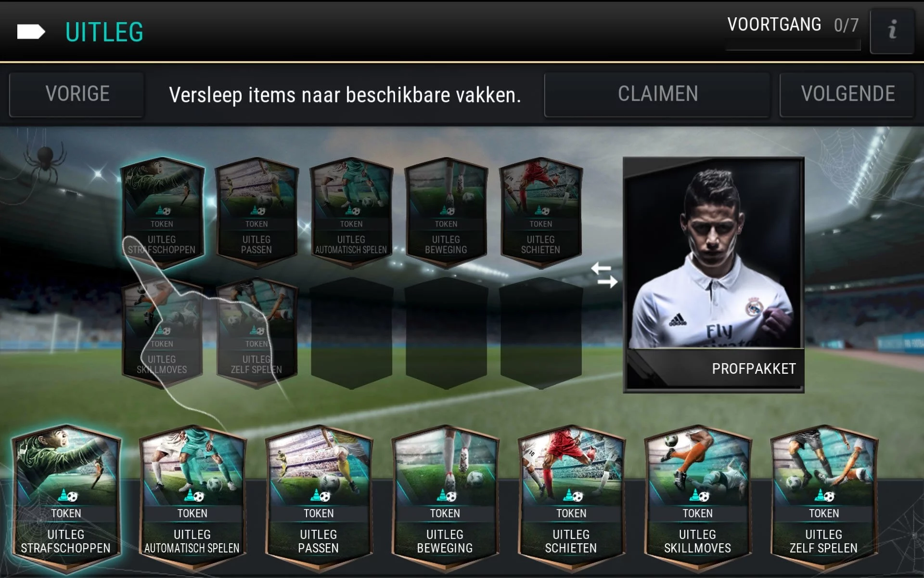Open the info icon in top bar
924x578 pixels.
(x=892, y=31)
